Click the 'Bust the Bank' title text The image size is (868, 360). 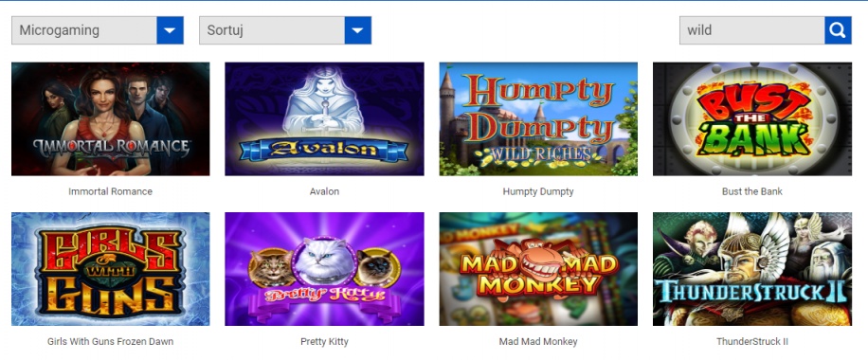tap(752, 191)
